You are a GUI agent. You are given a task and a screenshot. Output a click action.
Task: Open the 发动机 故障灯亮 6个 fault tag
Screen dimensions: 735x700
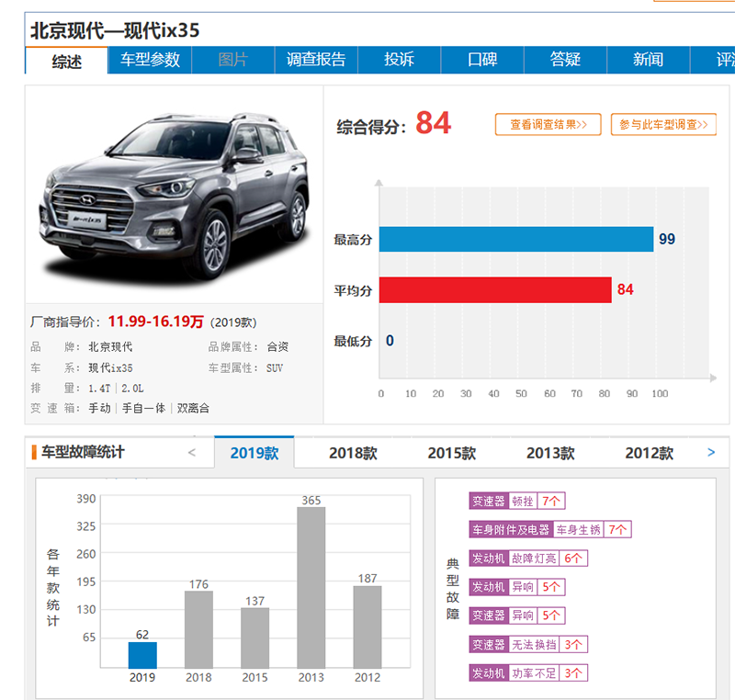click(x=528, y=558)
